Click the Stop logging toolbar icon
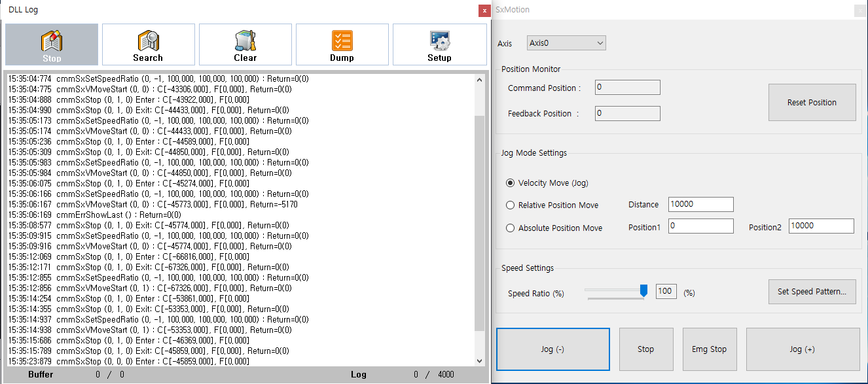This screenshot has width=868, height=384. tap(52, 44)
